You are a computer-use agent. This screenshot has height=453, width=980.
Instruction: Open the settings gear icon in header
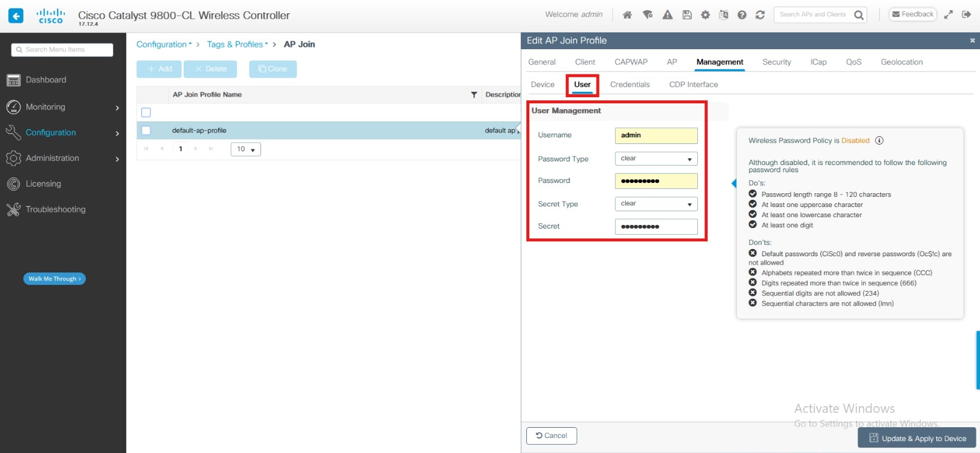click(x=705, y=15)
